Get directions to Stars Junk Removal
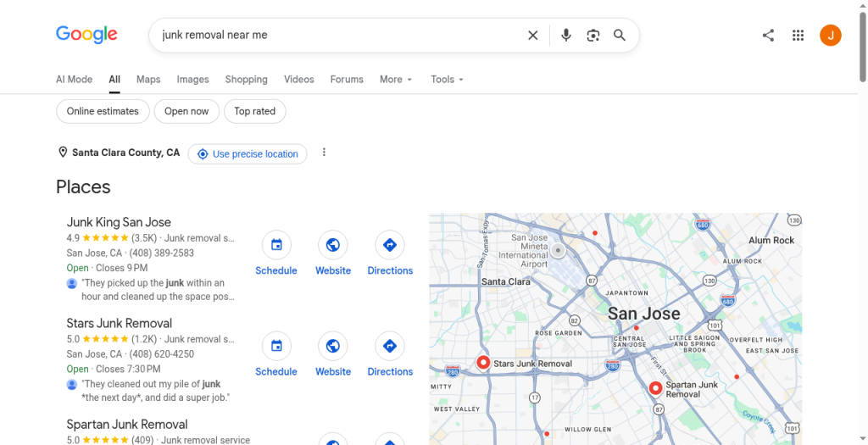868x445 pixels. [x=390, y=355]
